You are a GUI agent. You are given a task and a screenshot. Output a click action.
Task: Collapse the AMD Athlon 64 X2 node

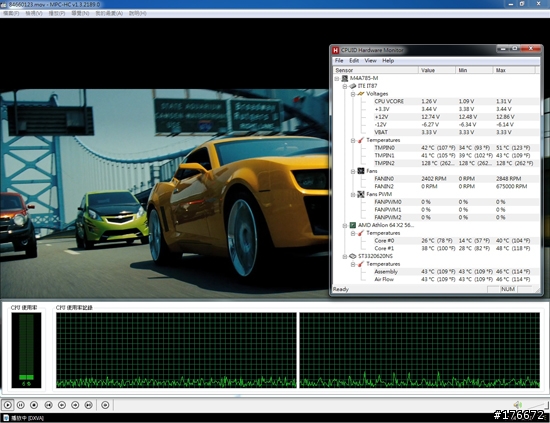point(345,226)
